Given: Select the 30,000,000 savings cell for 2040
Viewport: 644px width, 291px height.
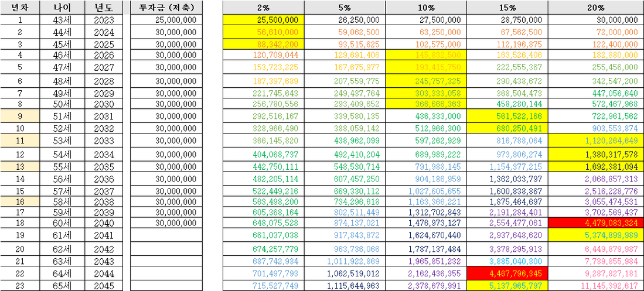Looking at the screenshot, I should click(x=167, y=223).
